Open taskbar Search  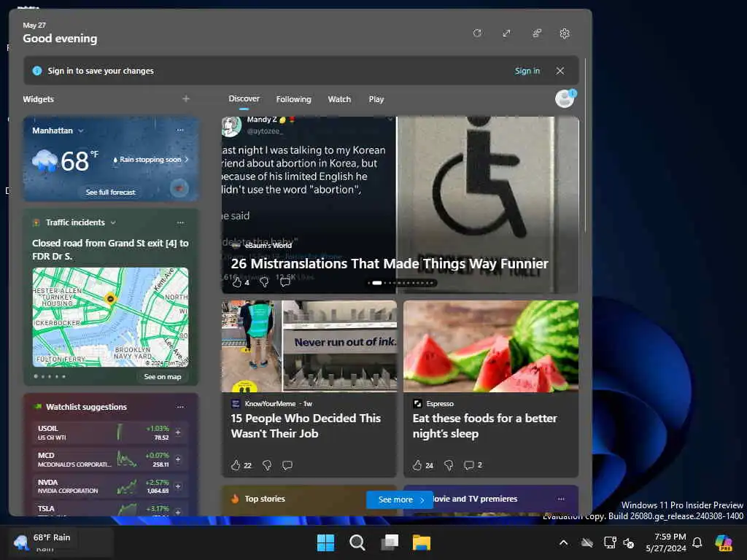tap(357, 542)
